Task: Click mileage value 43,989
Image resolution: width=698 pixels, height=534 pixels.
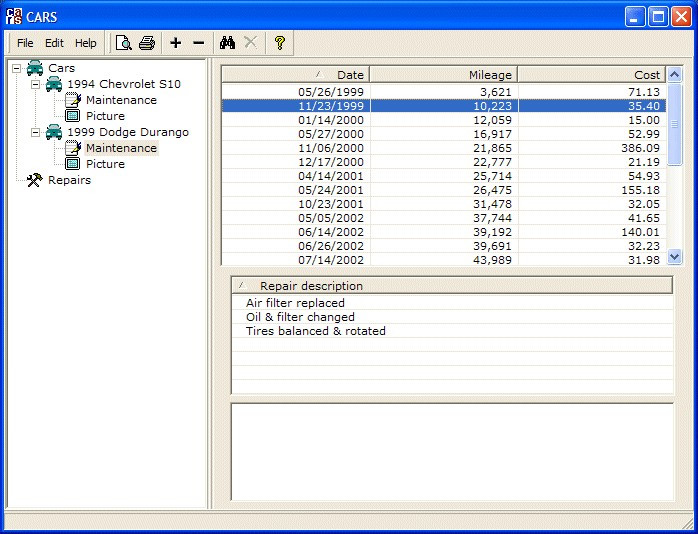Action: pos(492,260)
